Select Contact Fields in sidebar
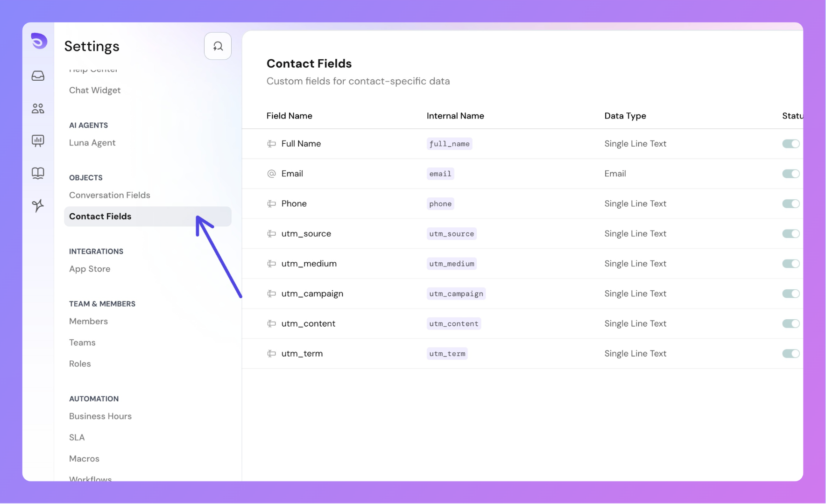Viewport: 826px width, 504px height. point(100,217)
